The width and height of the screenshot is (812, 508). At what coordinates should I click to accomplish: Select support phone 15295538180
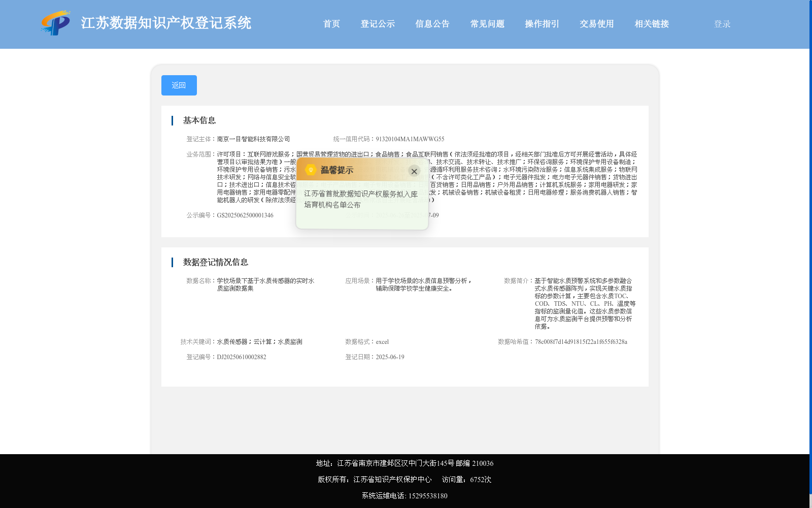428,496
